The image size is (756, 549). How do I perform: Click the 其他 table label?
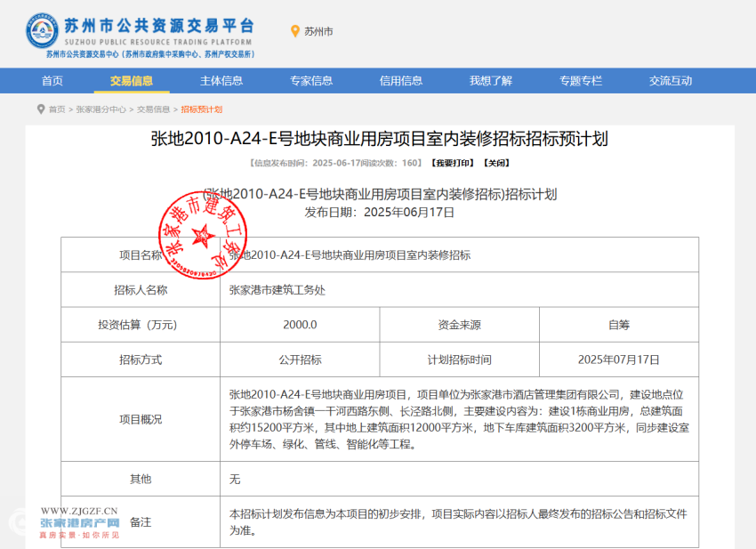click(141, 479)
